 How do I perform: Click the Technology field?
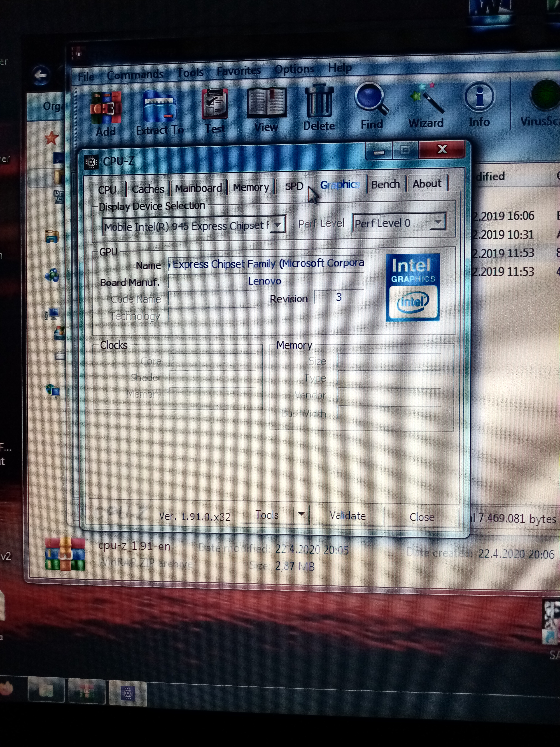pos(212,315)
